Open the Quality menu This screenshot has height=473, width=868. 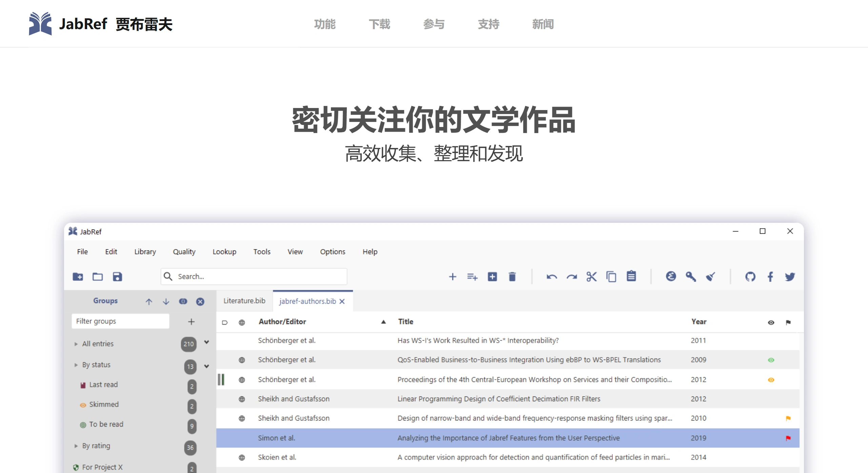tap(184, 252)
